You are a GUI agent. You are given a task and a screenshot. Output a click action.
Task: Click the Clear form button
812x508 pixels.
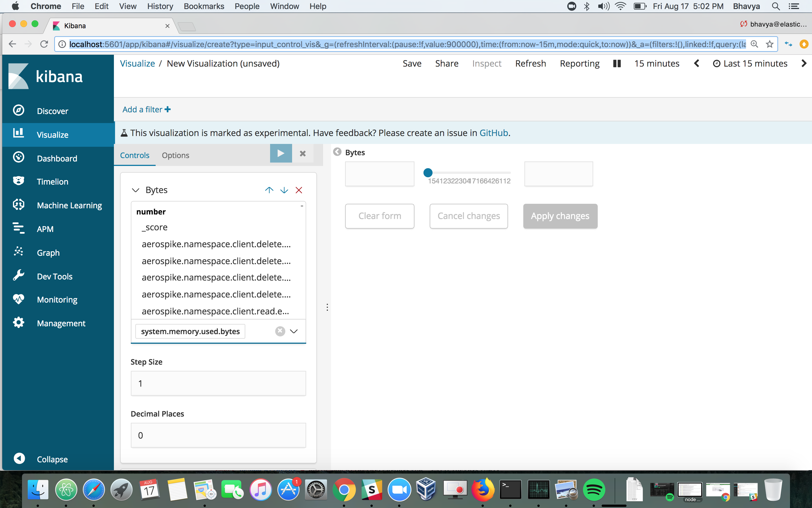[379, 216]
